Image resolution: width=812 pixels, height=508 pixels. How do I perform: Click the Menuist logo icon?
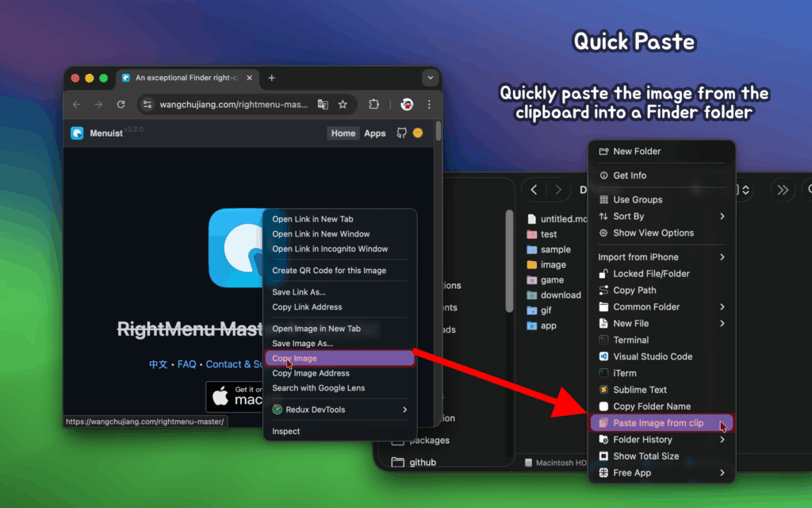click(x=79, y=133)
